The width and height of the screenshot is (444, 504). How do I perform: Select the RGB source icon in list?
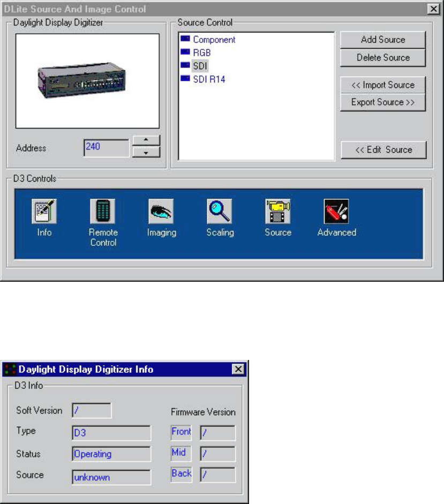click(x=185, y=52)
